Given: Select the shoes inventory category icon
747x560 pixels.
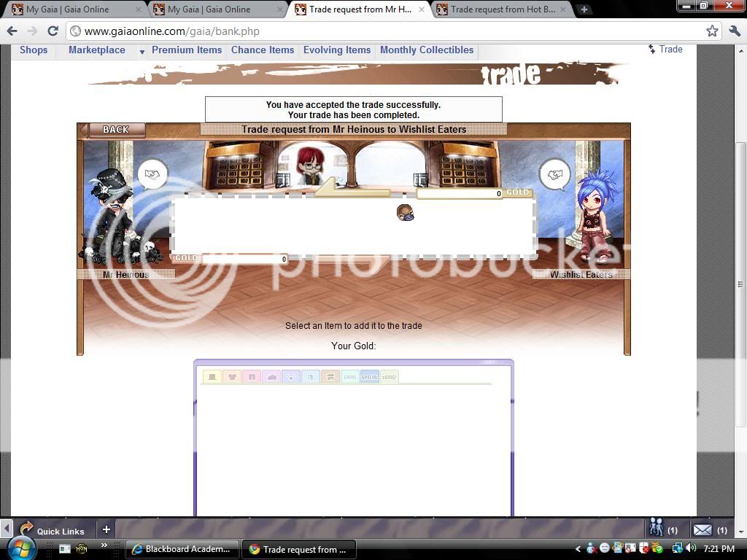Looking at the screenshot, I should tap(271, 376).
